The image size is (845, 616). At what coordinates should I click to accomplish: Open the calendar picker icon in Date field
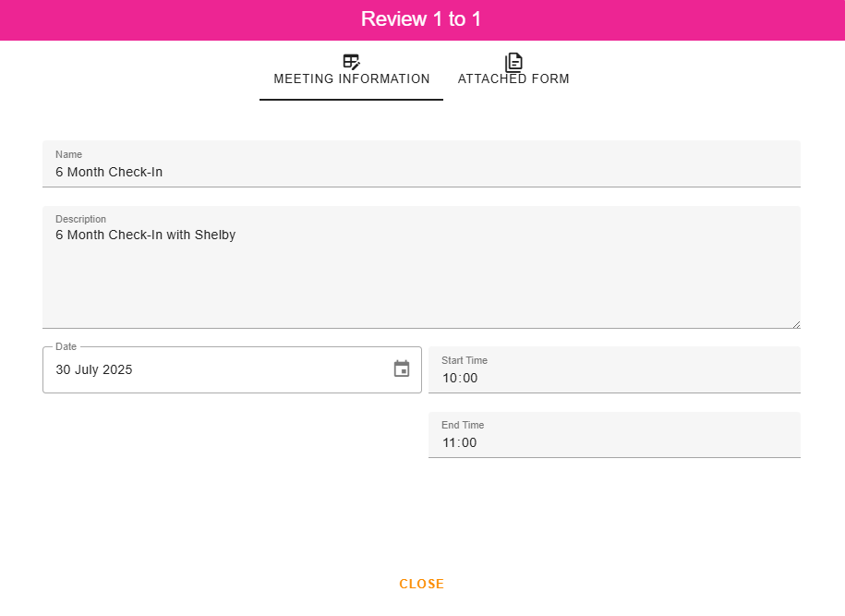pos(402,369)
